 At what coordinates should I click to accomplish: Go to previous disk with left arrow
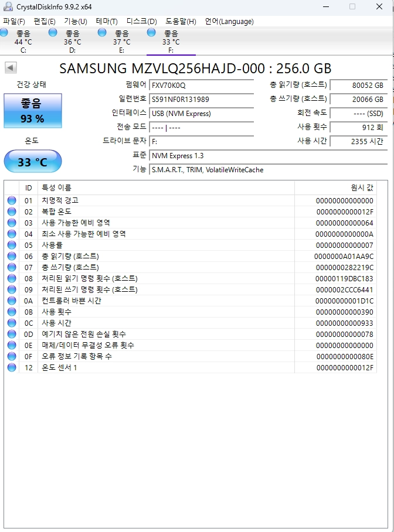[11, 67]
